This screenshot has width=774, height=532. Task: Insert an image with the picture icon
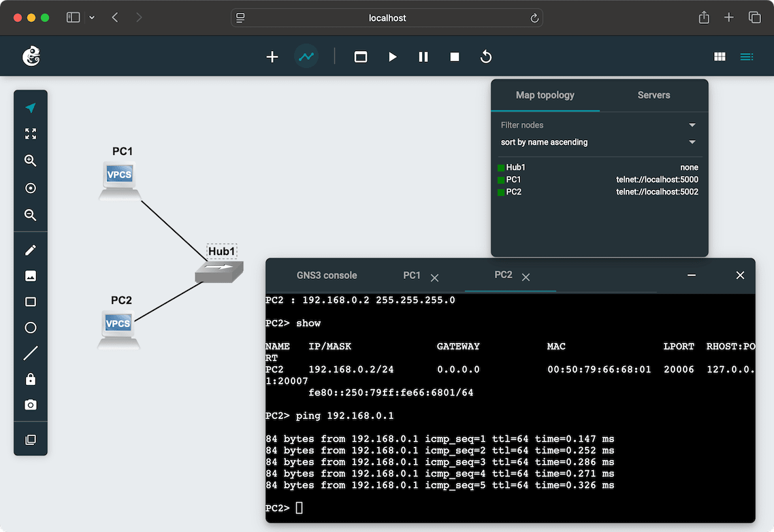coord(31,276)
